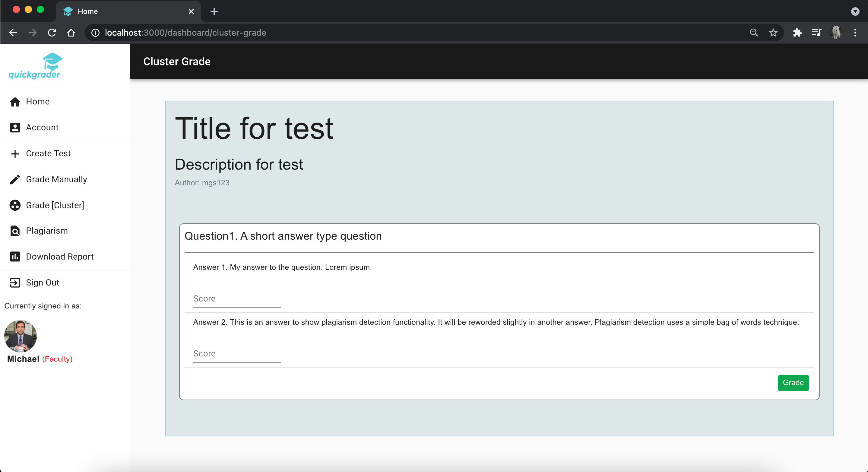Click Michael's profile picture
This screenshot has width=868, height=472.
point(20,336)
